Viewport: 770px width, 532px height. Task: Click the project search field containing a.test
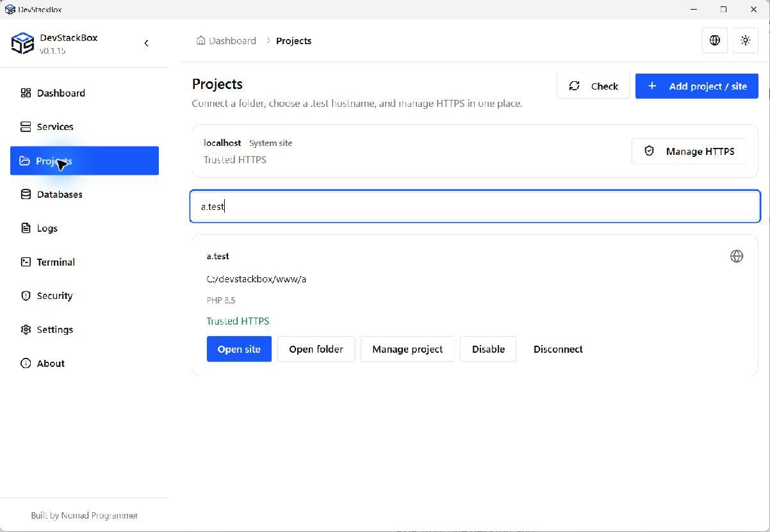[475, 206]
